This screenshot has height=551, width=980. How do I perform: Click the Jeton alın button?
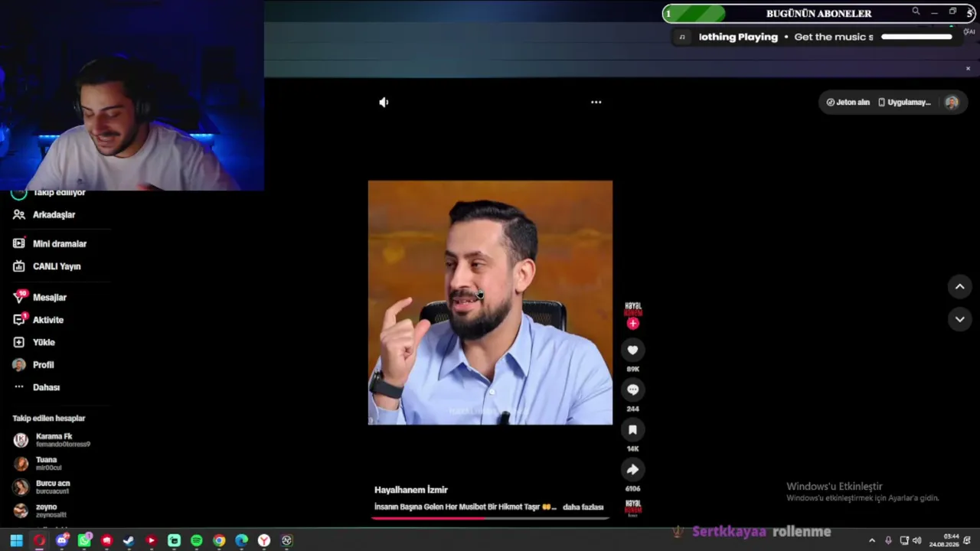tap(848, 103)
